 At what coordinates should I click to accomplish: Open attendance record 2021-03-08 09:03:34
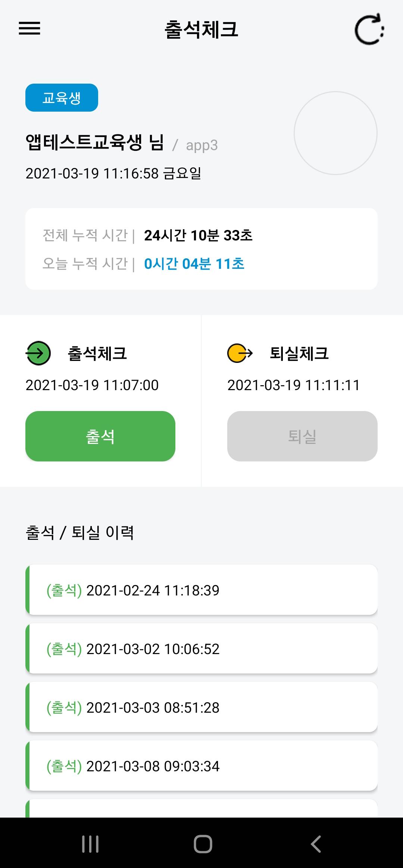point(201,766)
